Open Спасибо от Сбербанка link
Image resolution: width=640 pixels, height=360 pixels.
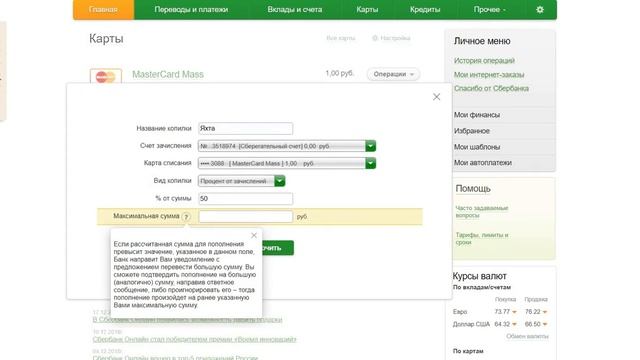[x=491, y=88]
